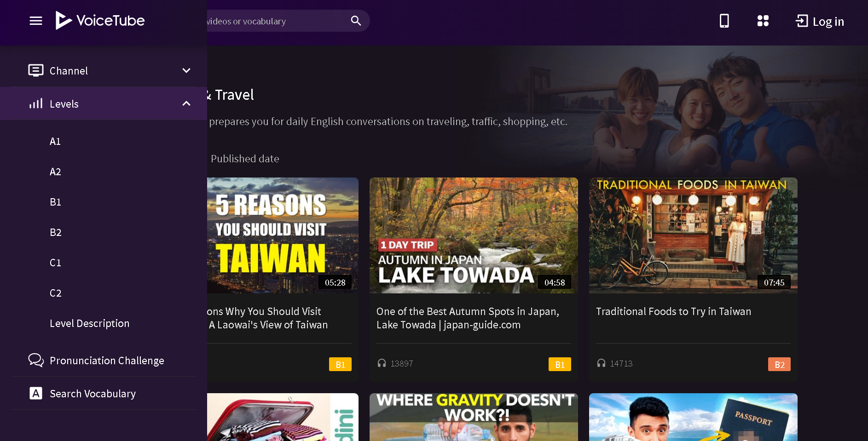Collapse the Levels chevron

pos(186,103)
